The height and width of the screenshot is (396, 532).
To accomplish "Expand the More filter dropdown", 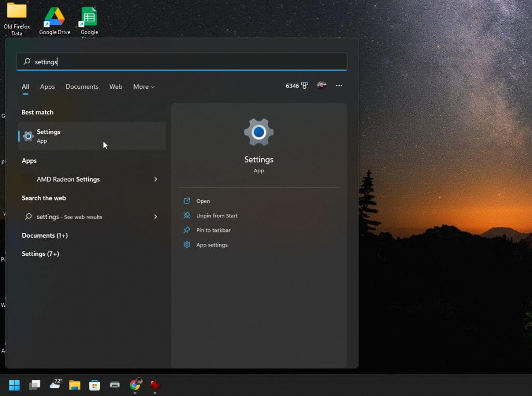I will click(x=143, y=87).
